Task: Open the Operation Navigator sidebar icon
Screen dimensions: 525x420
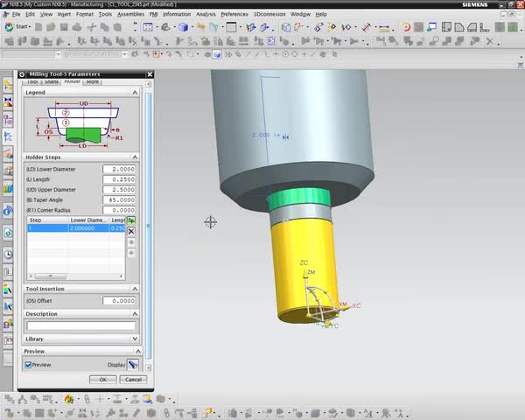Action: [8, 137]
